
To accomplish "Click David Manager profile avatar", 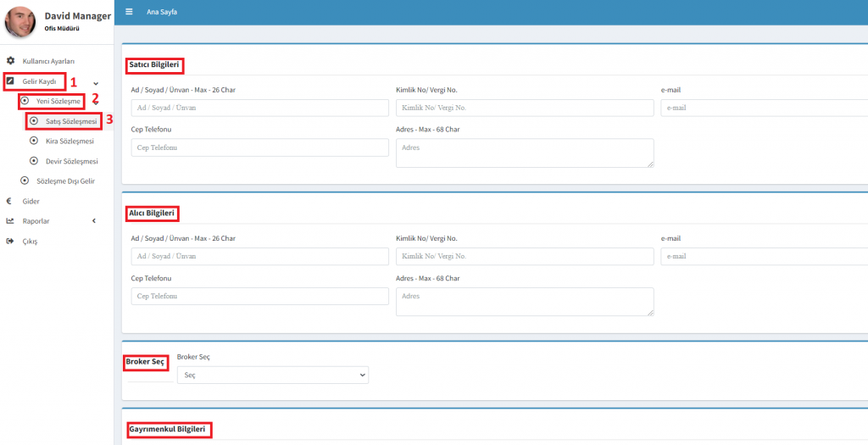I will coord(20,22).
